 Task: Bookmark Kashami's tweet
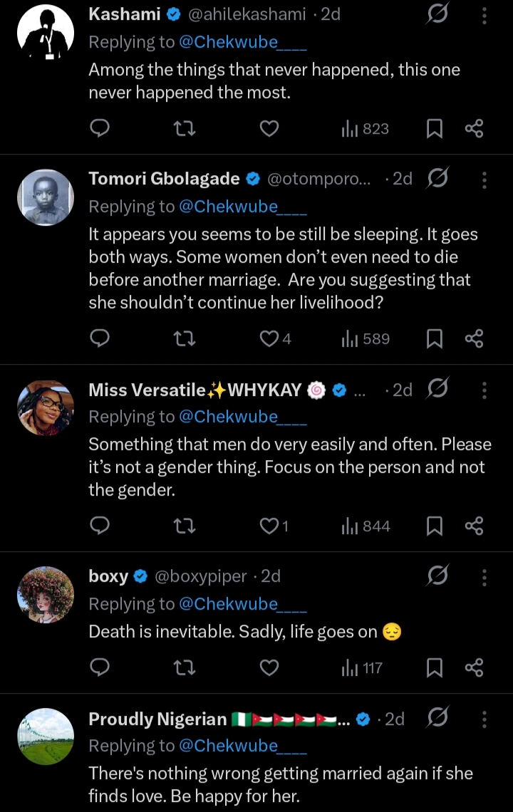435,128
